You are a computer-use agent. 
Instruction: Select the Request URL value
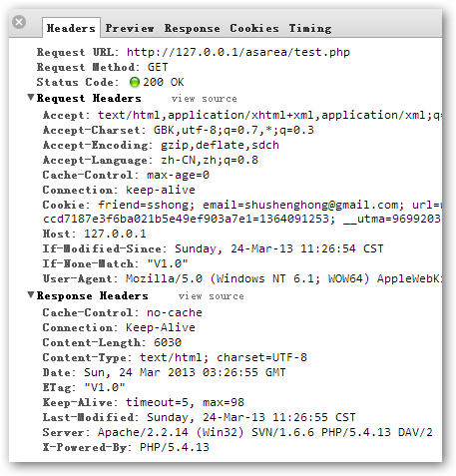pyautogui.click(x=238, y=52)
